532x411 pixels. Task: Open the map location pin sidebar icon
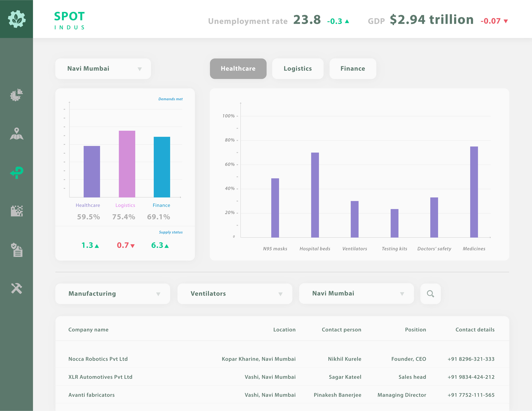pos(17,134)
